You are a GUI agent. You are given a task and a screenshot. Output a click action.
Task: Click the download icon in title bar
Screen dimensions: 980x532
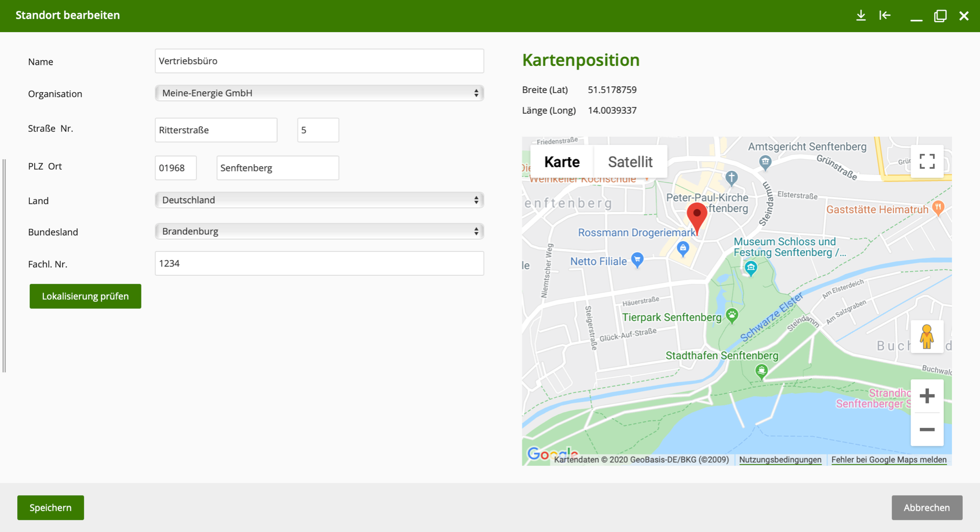tap(861, 15)
